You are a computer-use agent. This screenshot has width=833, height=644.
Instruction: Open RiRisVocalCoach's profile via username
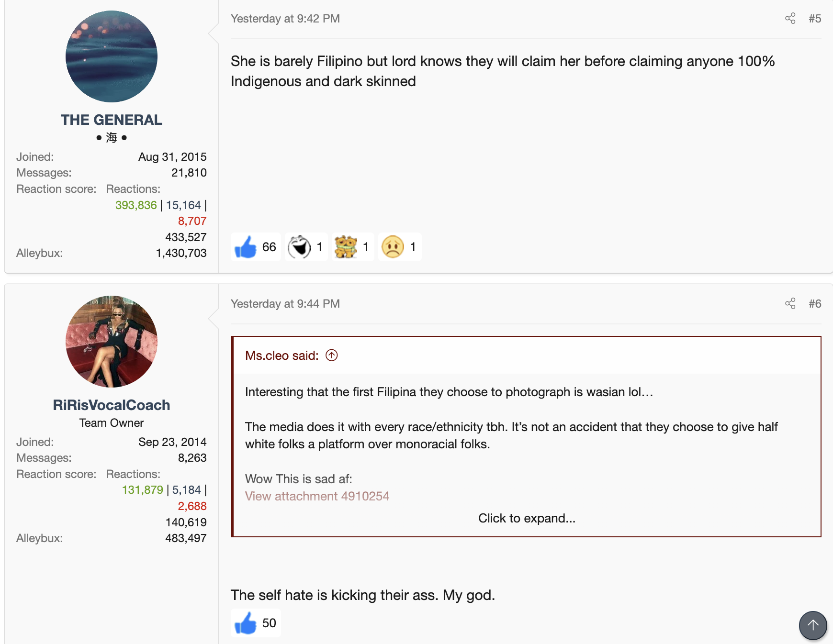click(x=112, y=405)
